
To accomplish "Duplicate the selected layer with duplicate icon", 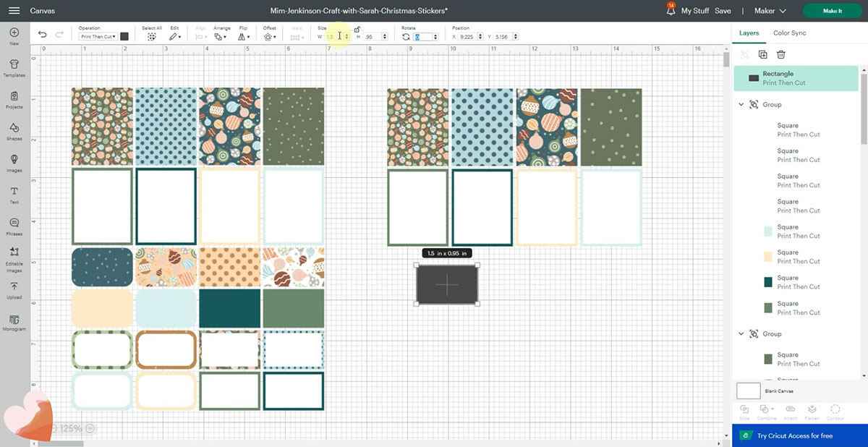I will point(762,54).
